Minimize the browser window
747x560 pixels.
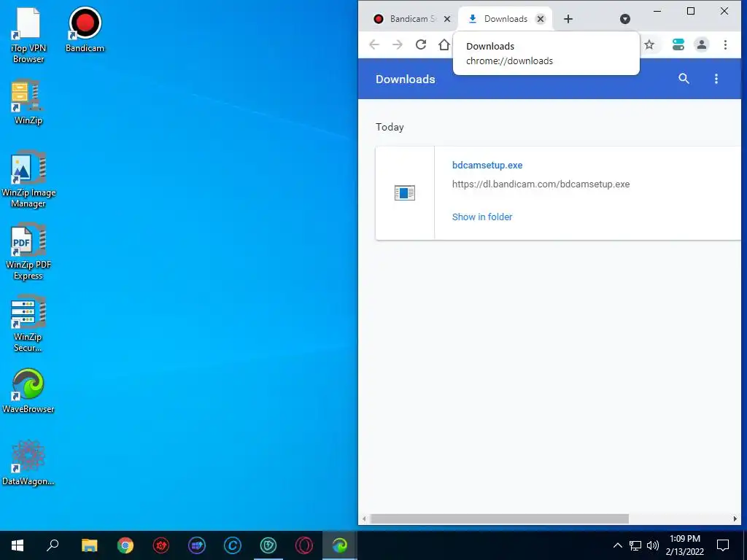657,10
